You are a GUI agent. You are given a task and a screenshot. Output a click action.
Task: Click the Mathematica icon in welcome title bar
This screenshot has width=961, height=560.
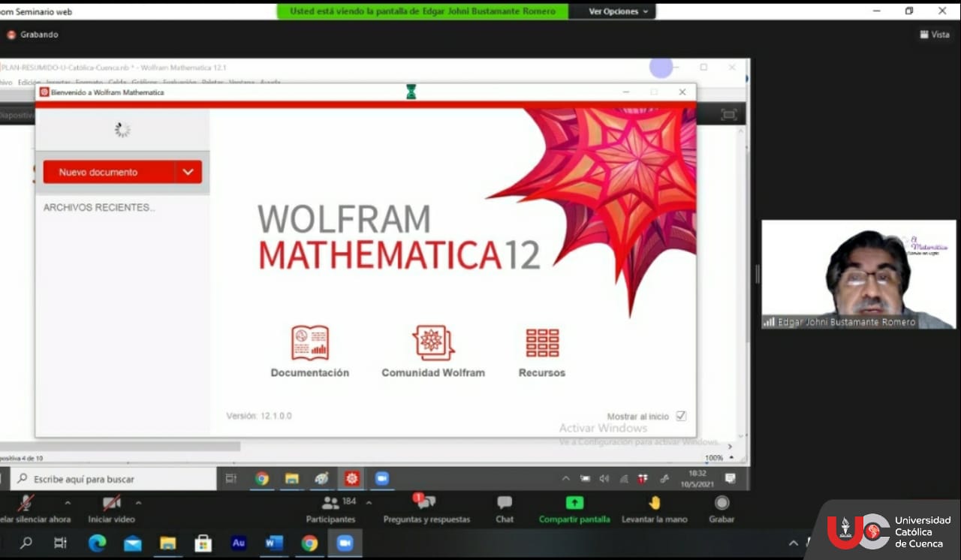pyautogui.click(x=44, y=92)
